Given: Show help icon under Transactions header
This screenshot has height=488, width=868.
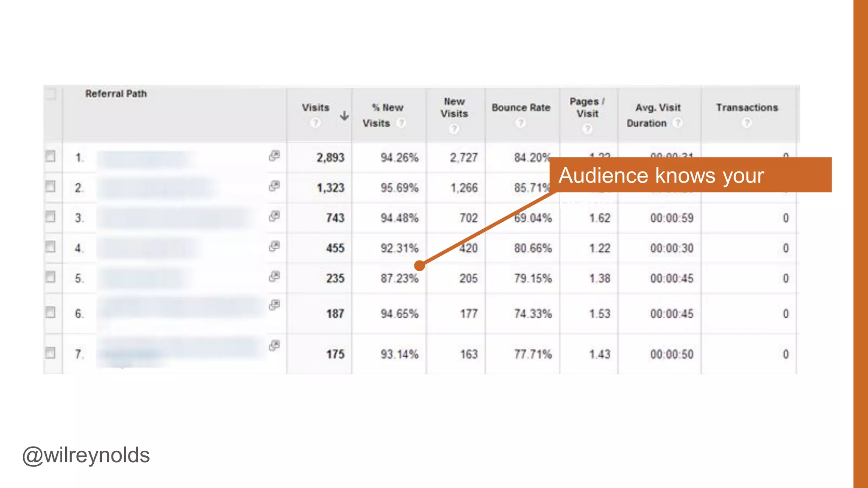Looking at the screenshot, I should click(747, 123).
